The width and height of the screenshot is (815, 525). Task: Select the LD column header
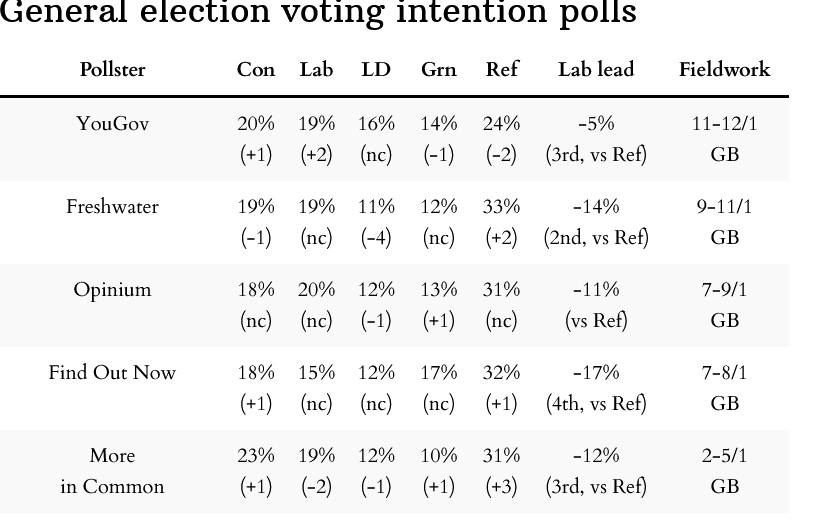coord(376,70)
